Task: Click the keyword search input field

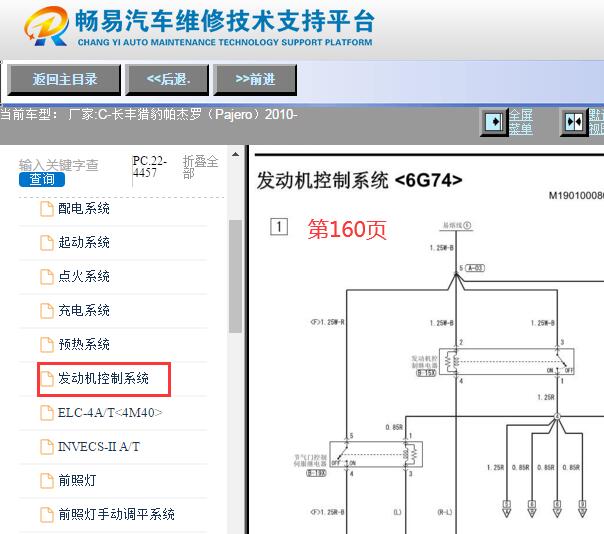Action: click(x=59, y=165)
